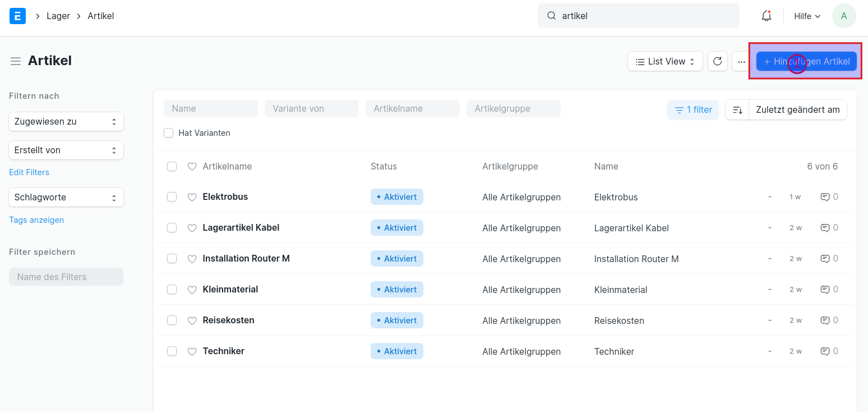Click the Lagerartikel Kabel Name cell
The height and width of the screenshot is (412, 868).
tap(631, 228)
